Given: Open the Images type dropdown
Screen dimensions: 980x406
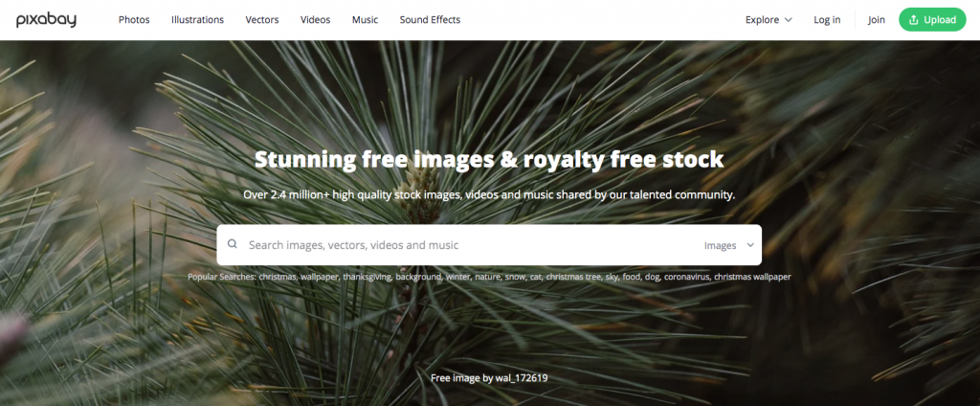Looking at the screenshot, I should pyautogui.click(x=728, y=245).
